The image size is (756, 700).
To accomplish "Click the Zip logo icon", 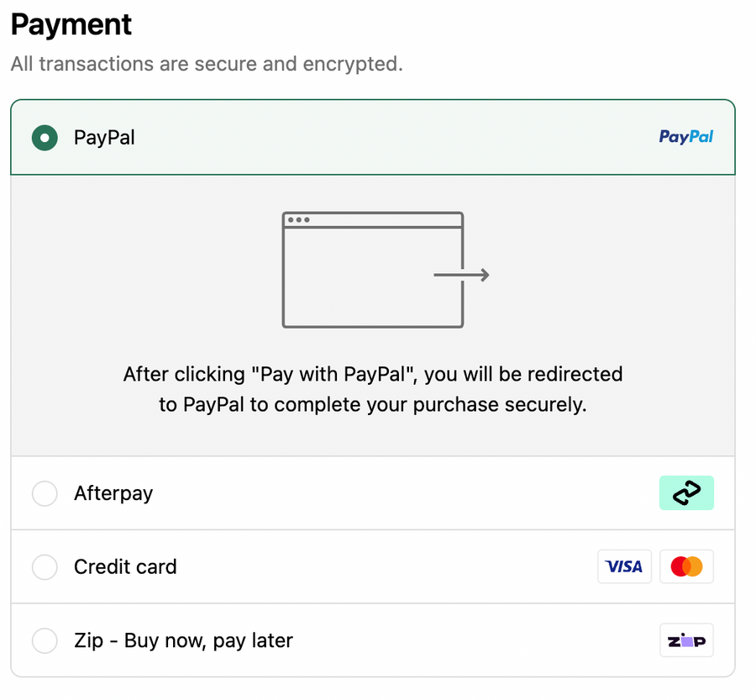I will click(686, 641).
